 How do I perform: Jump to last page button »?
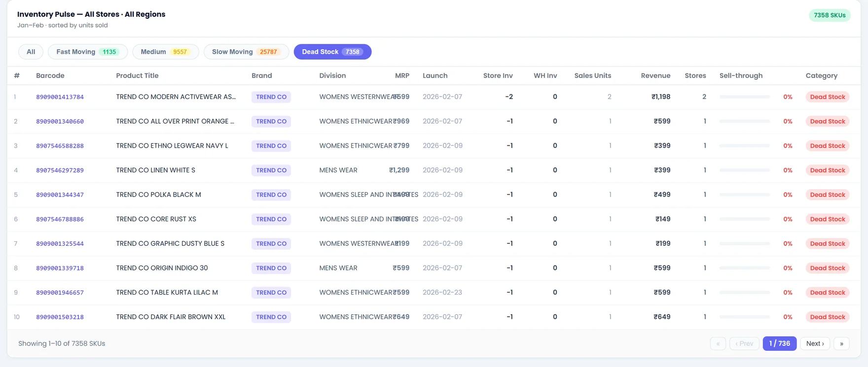pyautogui.click(x=841, y=343)
